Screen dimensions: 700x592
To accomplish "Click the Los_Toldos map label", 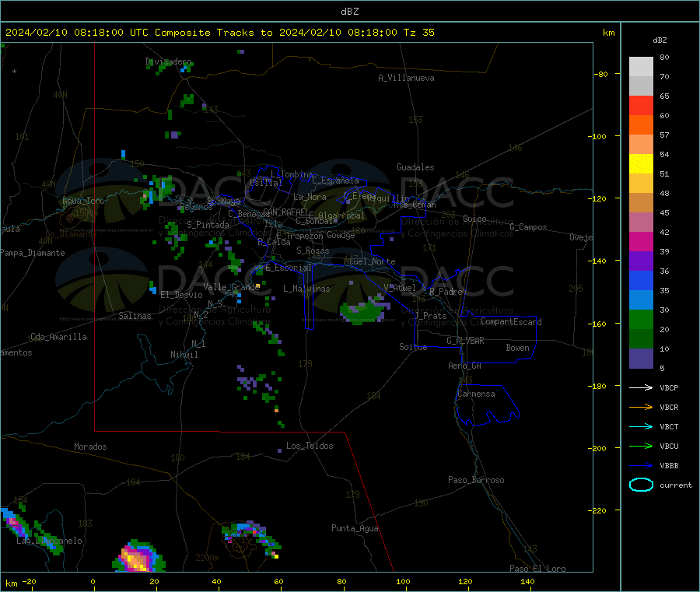I will 310,446.
